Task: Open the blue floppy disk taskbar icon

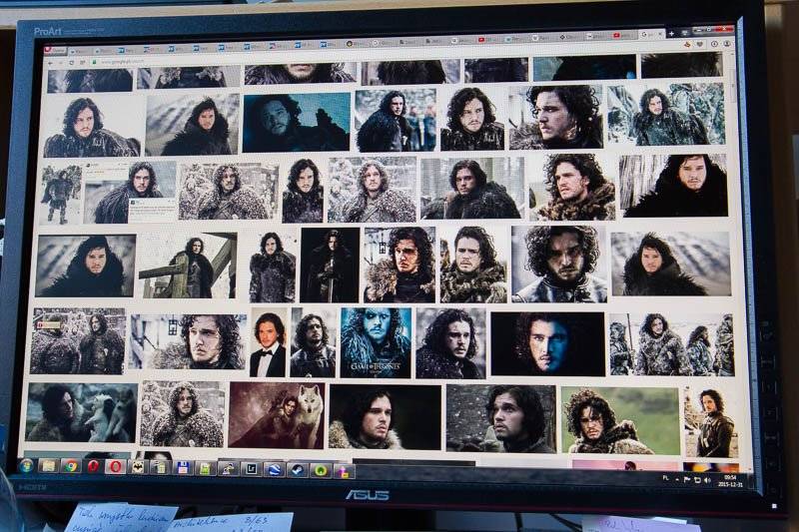Action: tap(183, 468)
